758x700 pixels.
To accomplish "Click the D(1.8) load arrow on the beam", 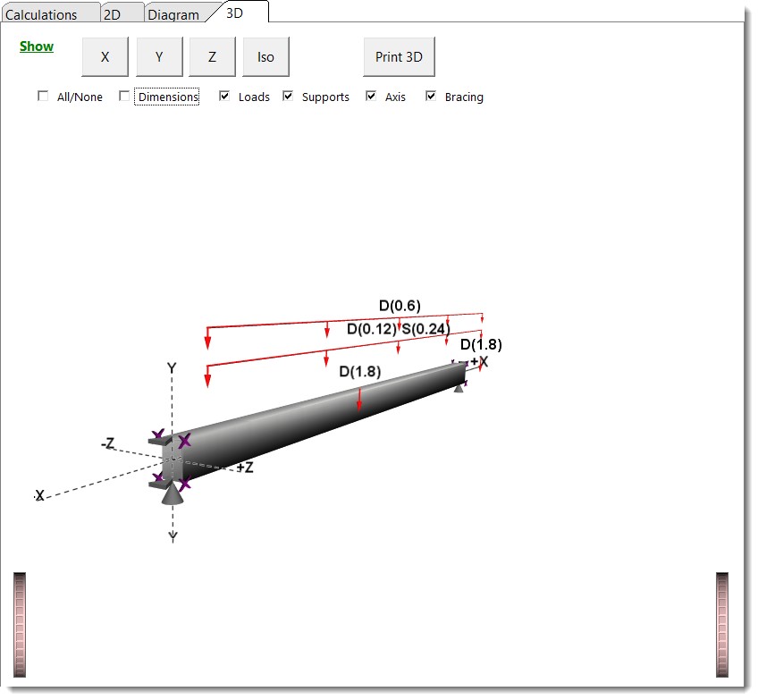I will (358, 398).
